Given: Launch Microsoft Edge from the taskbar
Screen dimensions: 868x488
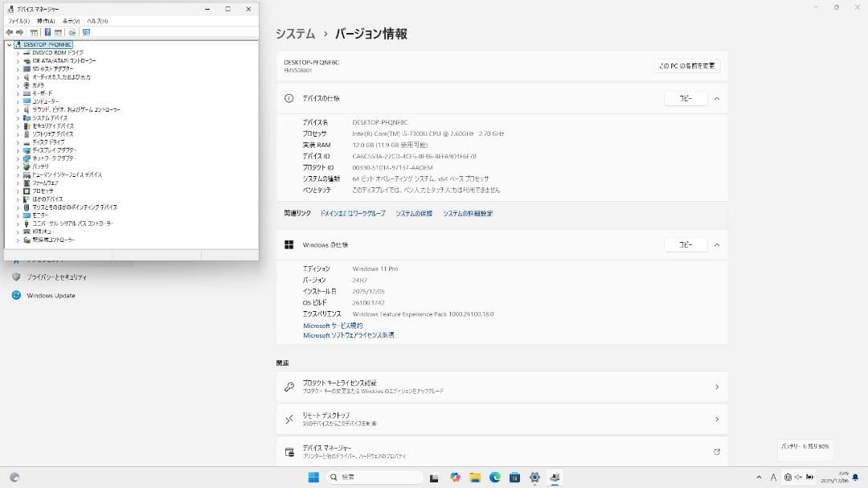Looking at the screenshot, I should click(495, 477).
